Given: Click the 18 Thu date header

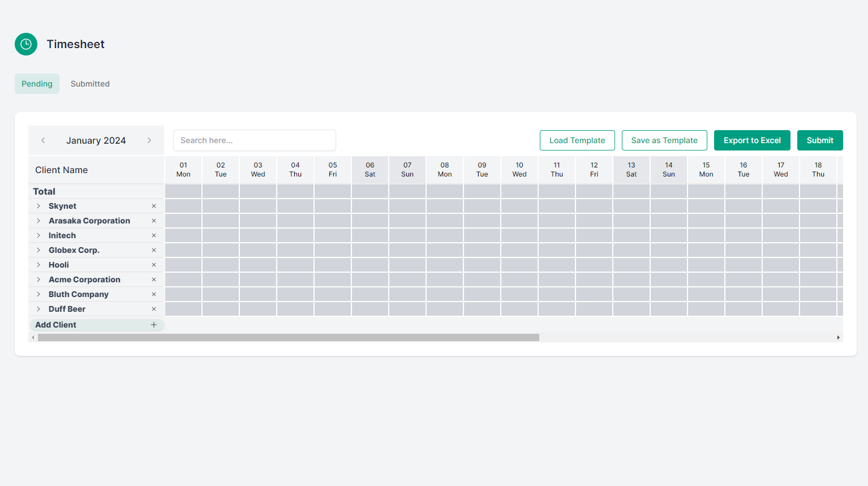Looking at the screenshot, I should tap(818, 170).
